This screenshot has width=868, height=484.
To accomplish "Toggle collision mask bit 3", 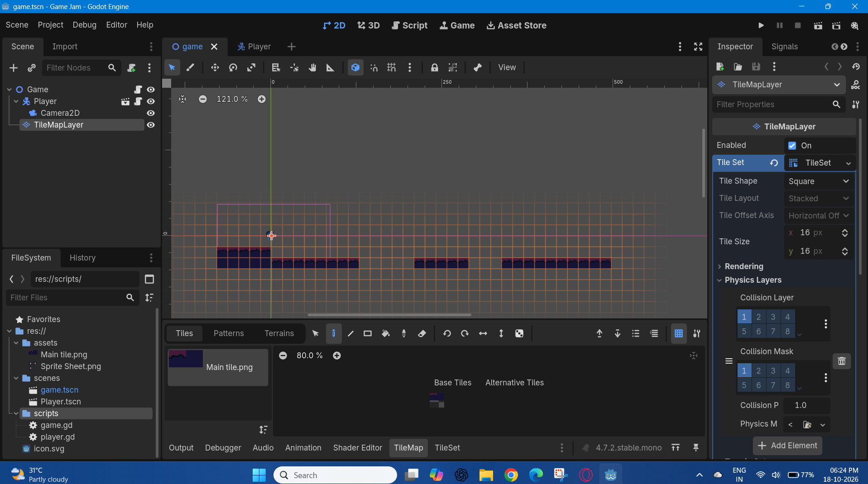I will pyautogui.click(x=773, y=370).
